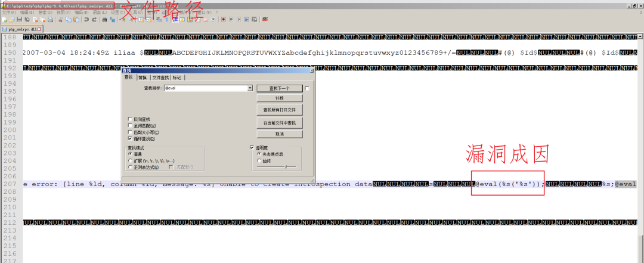The height and width of the screenshot is (263, 644).
Task: Open the 搜索 menu
Action: click(45, 13)
